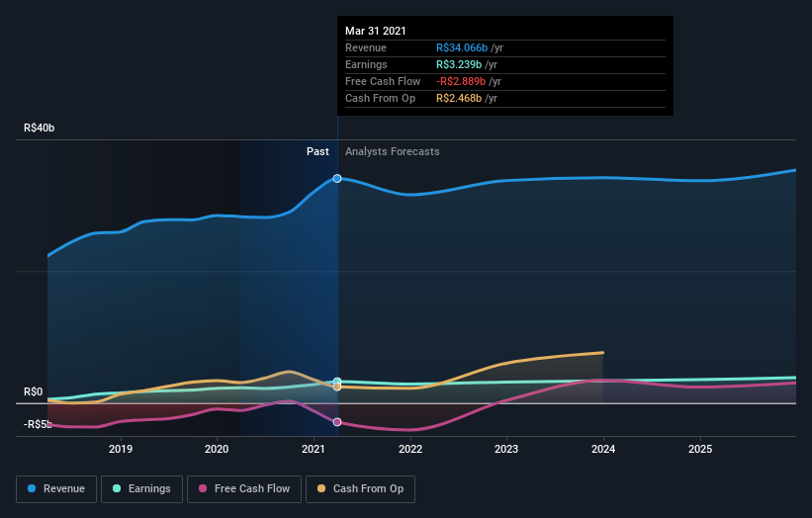This screenshot has height=518, width=812.
Task: Click the Mar 31 2021 tooltip date
Action: click(376, 31)
